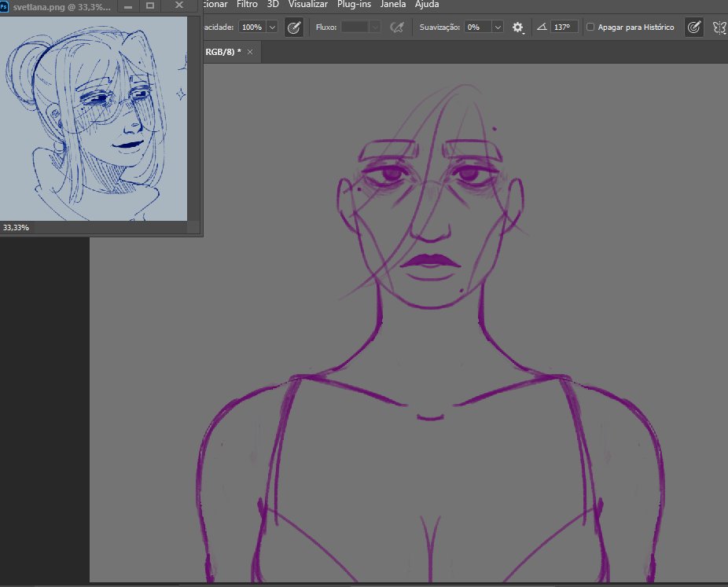Maximize the svetlana.png window
The width and height of the screenshot is (728, 587).
coord(150,6)
